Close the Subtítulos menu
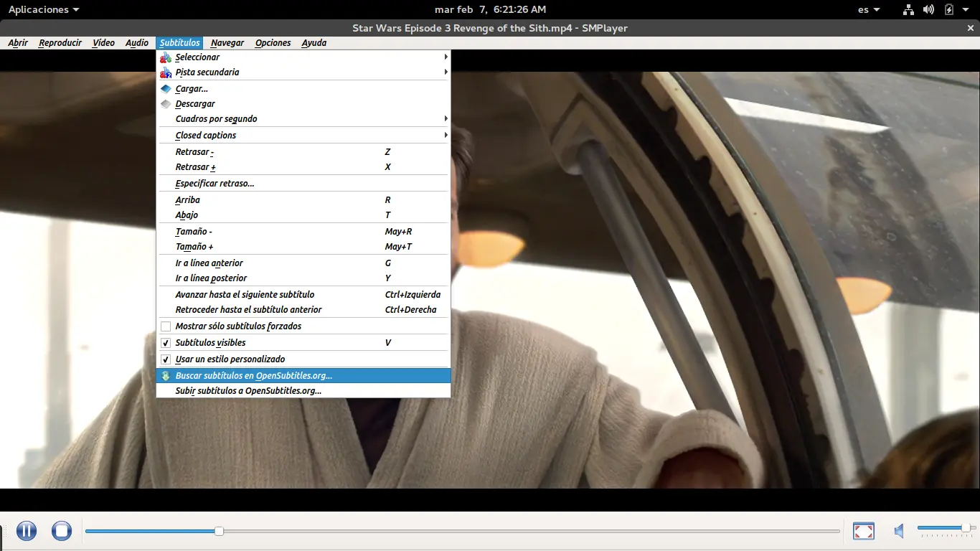The width and height of the screenshot is (980, 551). tap(179, 43)
